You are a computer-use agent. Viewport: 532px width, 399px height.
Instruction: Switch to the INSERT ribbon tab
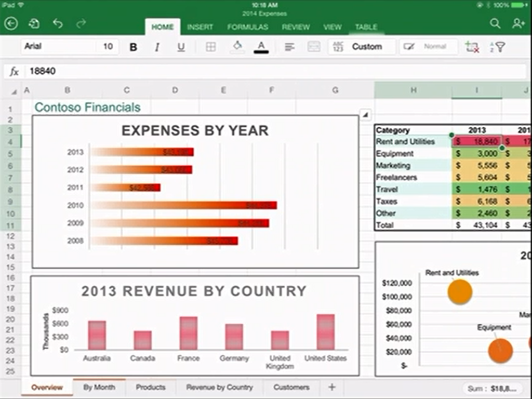point(200,27)
